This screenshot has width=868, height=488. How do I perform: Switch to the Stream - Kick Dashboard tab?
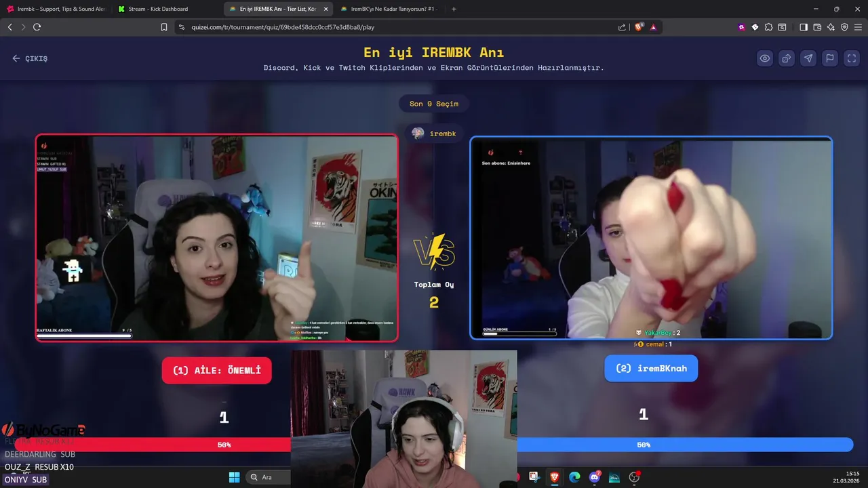tap(166, 9)
